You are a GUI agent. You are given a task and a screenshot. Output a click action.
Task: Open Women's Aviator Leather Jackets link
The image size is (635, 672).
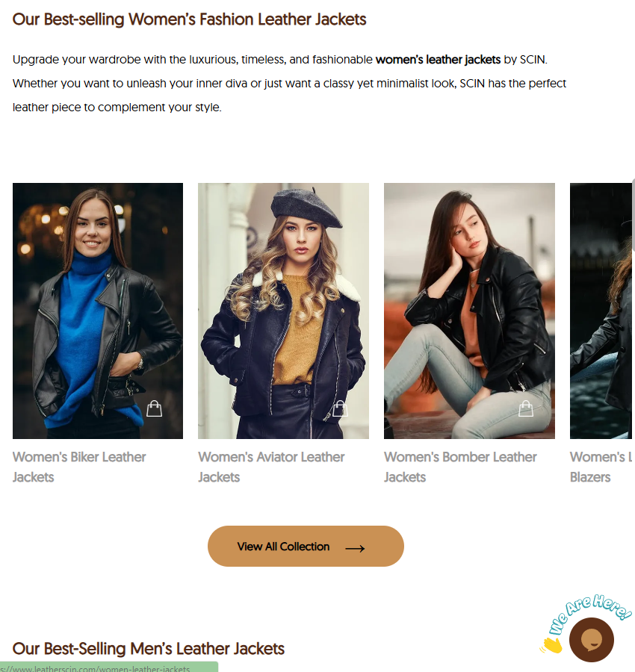271,467
